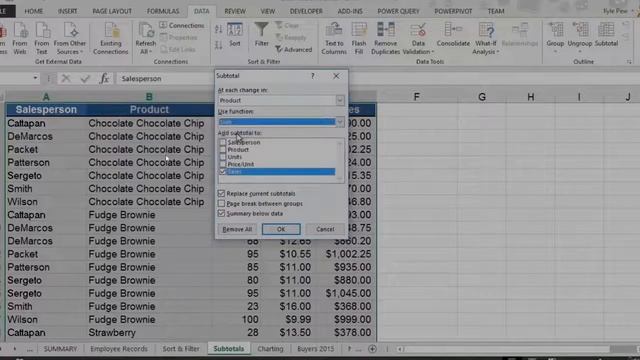The width and height of the screenshot is (640, 360).
Task: Click the Insert Function fx icon
Action: [x=104, y=78]
